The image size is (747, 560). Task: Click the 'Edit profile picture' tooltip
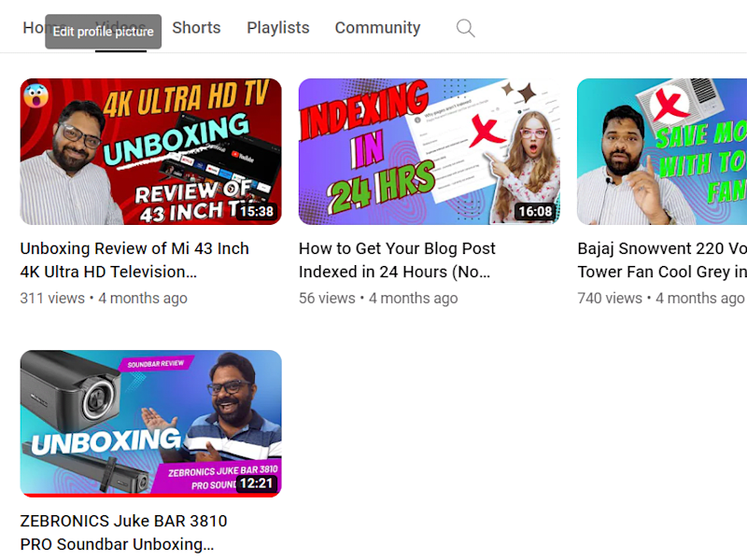click(104, 32)
